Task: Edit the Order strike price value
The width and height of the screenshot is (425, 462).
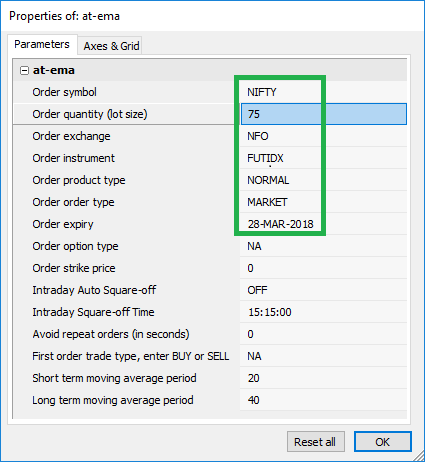Action: click(323, 268)
